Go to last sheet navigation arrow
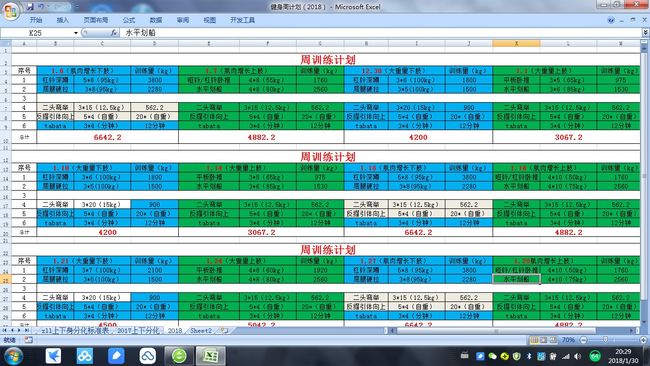 tap(26, 330)
